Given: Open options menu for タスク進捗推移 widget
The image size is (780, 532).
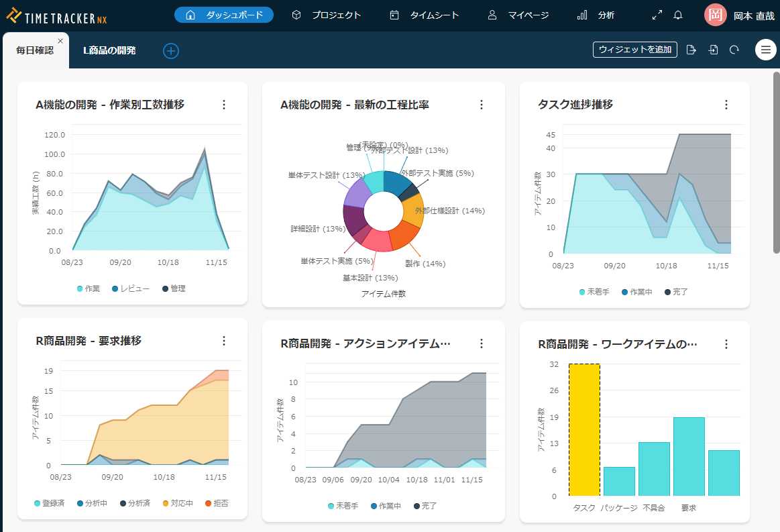Looking at the screenshot, I should pyautogui.click(x=726, y=105).
